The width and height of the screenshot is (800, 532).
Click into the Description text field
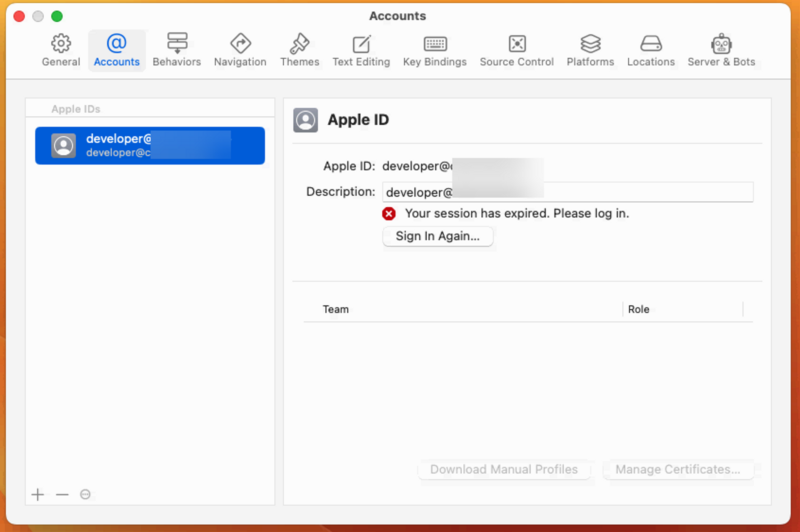point(567,192)
